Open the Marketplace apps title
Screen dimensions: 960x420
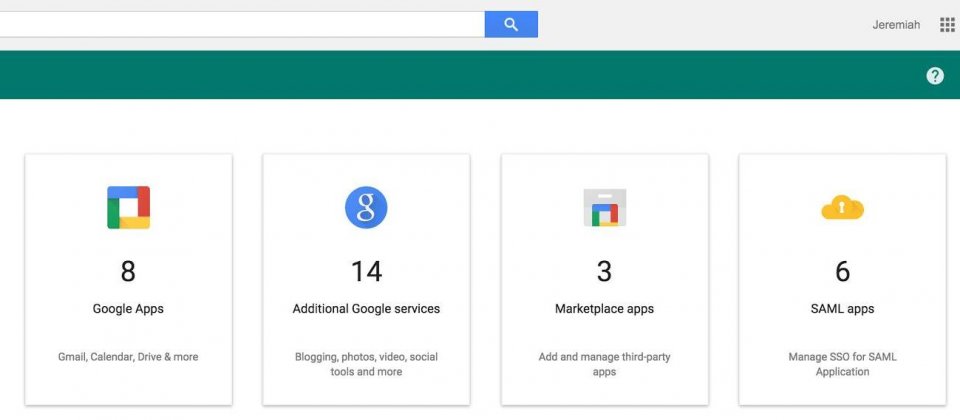[604, 309]
